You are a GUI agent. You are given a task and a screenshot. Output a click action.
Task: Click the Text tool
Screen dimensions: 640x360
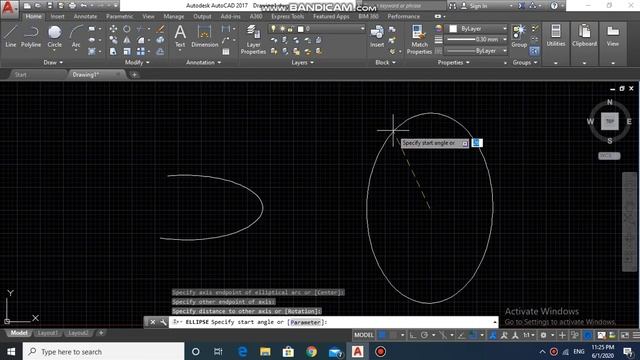(x=180, y=36)
